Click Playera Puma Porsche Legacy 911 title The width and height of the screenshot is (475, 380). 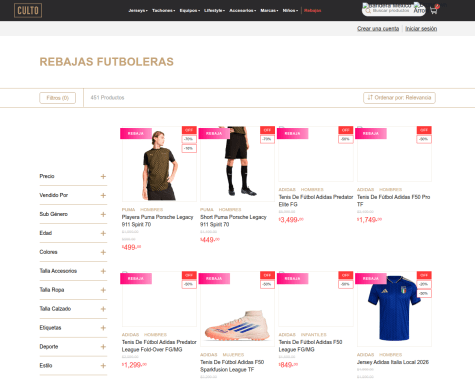157,221
